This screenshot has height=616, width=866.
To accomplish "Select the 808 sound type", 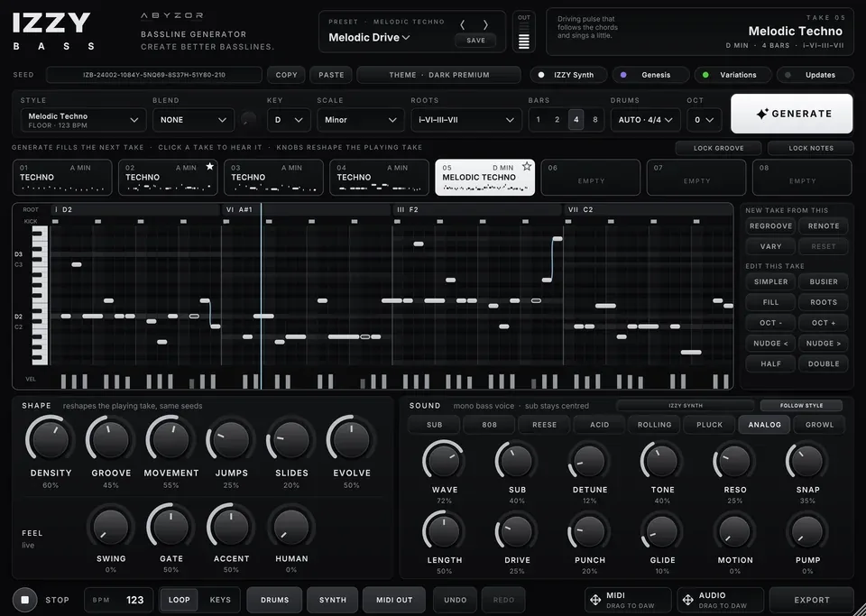I will [489, 425].
